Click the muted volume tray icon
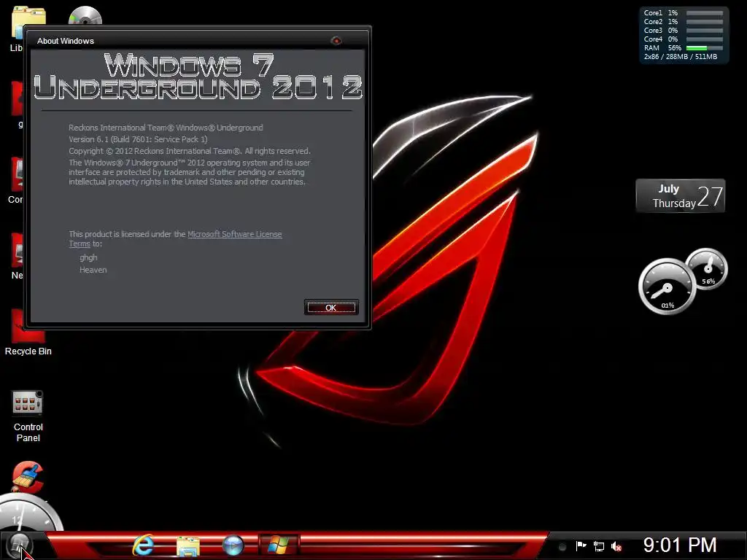747x560 pixels. point(616,546)
